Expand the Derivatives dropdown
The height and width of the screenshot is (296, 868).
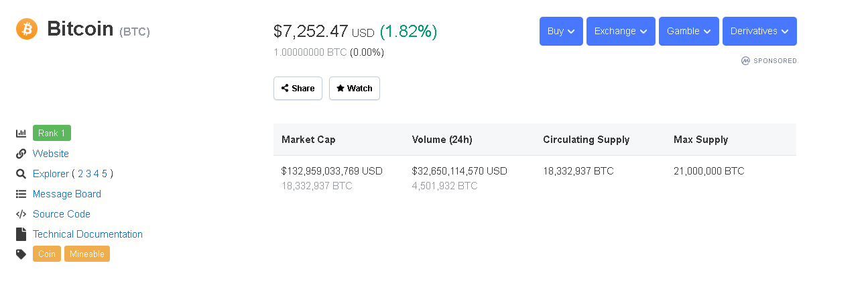(759, 31)
